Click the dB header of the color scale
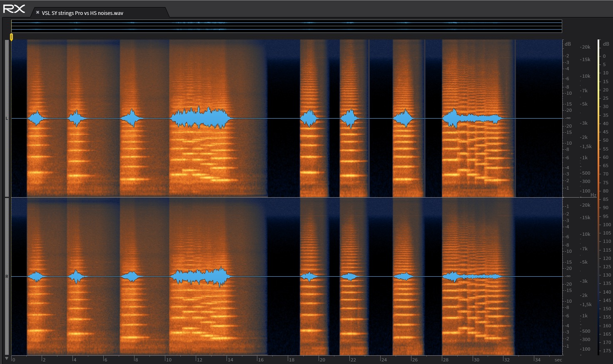This screenshot has height=364, width=613. [x=606, y=44]
